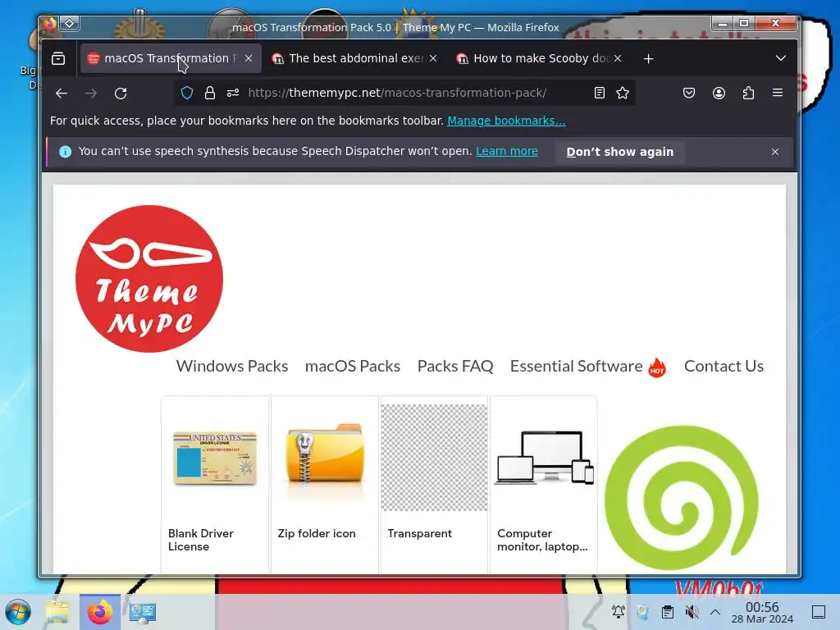Close the macOS Transformation tab

pyautogui.click(x=249, y=58)
